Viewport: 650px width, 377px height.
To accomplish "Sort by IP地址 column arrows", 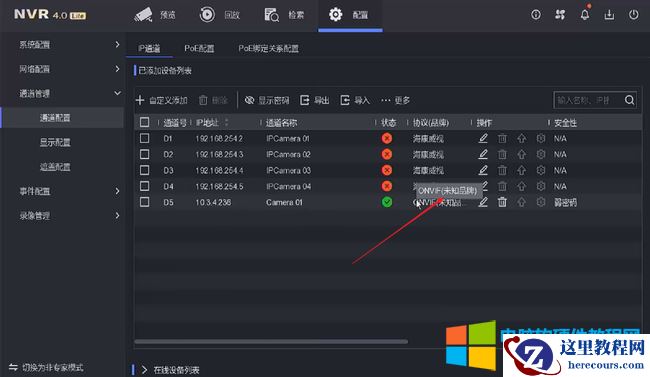I will tap(226, 122).
